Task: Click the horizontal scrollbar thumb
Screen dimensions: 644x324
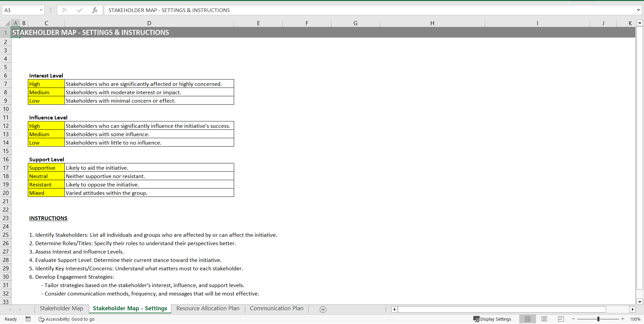Action: (502, 309)
